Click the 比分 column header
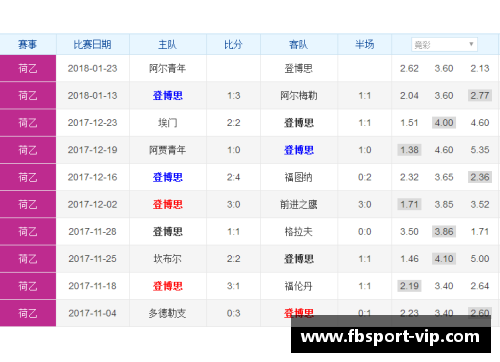 (x=233, y=44)
